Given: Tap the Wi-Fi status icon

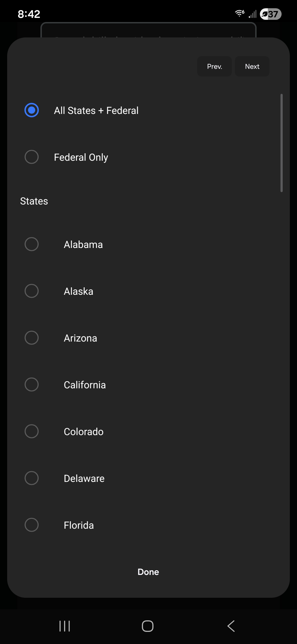Looking at the screenshot, I should point(239,13).
